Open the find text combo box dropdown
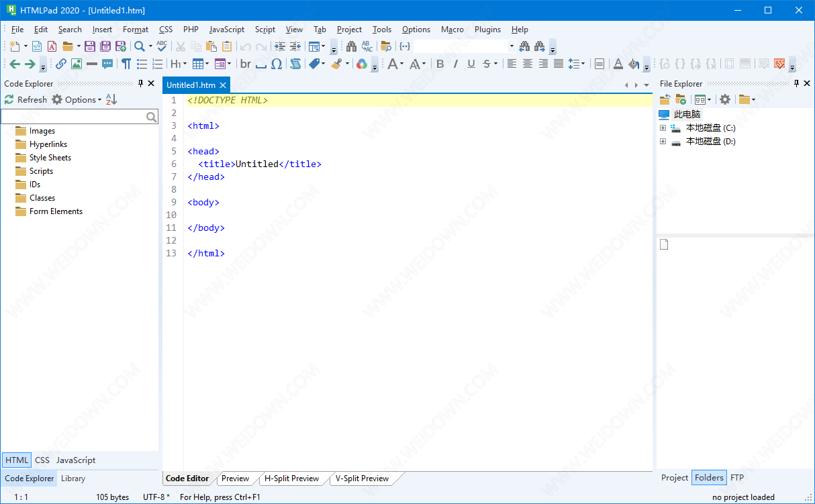 511,46
